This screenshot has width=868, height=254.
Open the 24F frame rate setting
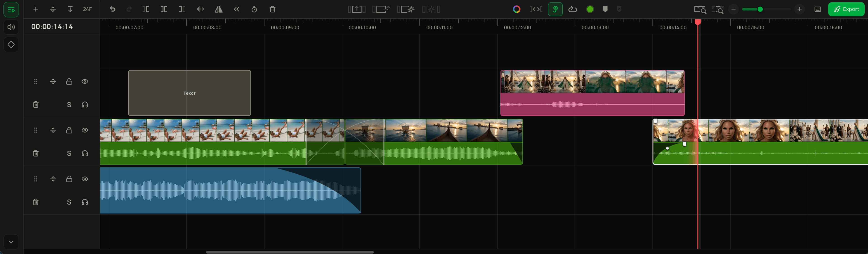point(87,10)
